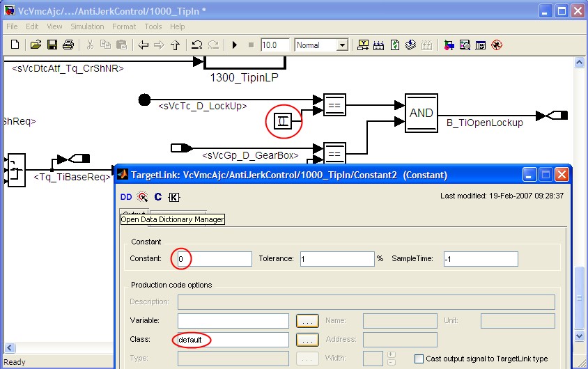This screenshot has height=369, width=588.
Task: Toggle Cast output signal to TargetLink type
Action: click(x=419, y=359)
